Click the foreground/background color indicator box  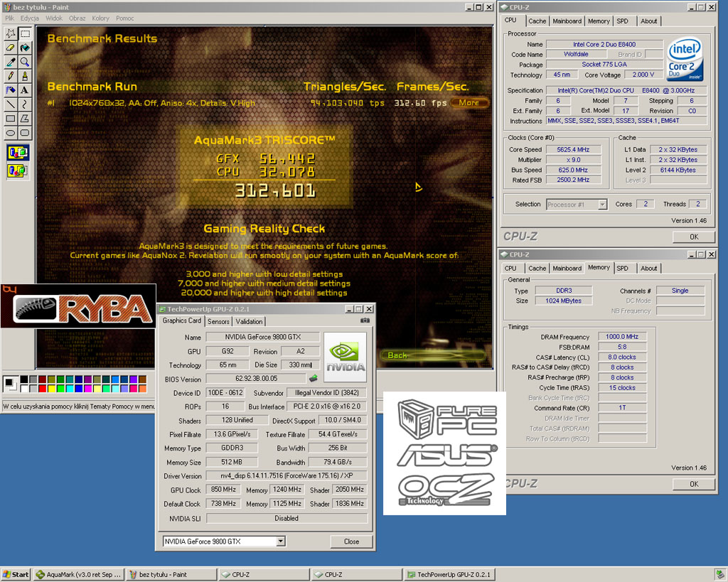[10, 384]
